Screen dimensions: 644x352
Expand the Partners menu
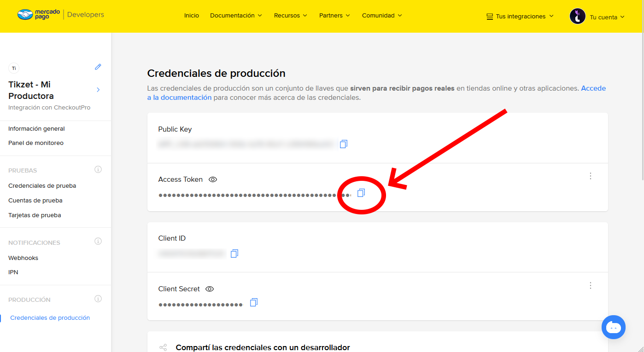pyautogui.click(x=334, y=15)
